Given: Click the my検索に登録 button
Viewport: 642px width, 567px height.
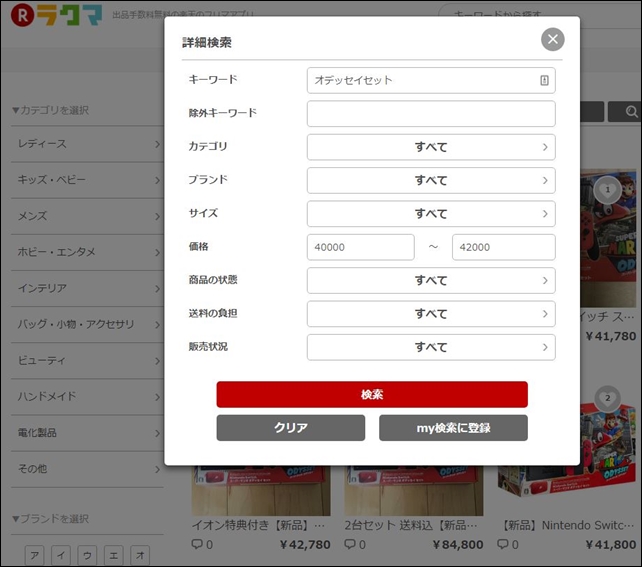Looking at the screenshot, I should (453, 428).
